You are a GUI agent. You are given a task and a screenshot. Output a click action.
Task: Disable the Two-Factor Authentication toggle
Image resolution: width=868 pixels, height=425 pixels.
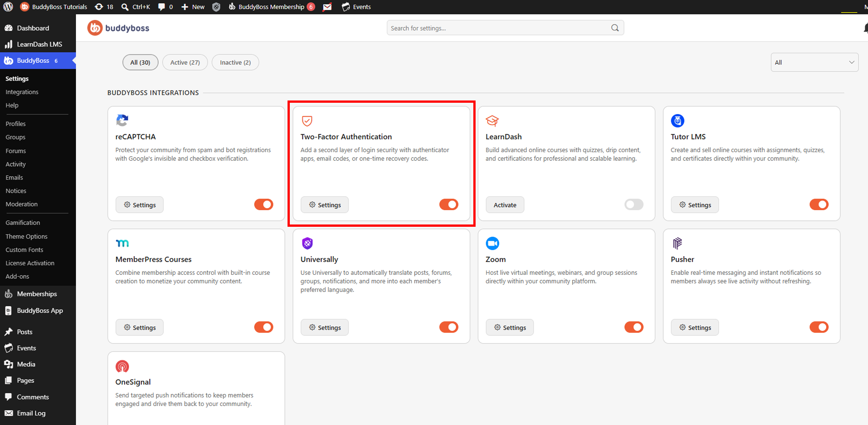pyautogui.click(x=448, y=205)
